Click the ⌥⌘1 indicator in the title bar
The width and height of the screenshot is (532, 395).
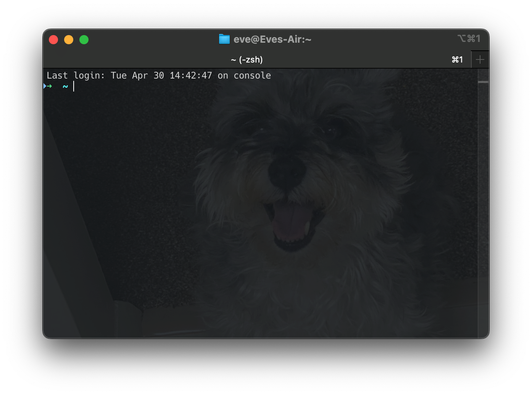(469, 38)
